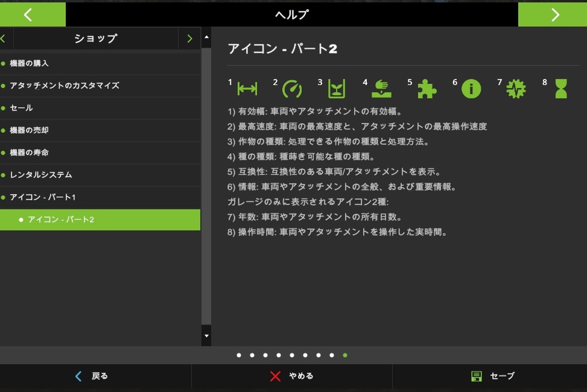
Task: Go to next help page with top-right arrow
Action: coord(553,14)
